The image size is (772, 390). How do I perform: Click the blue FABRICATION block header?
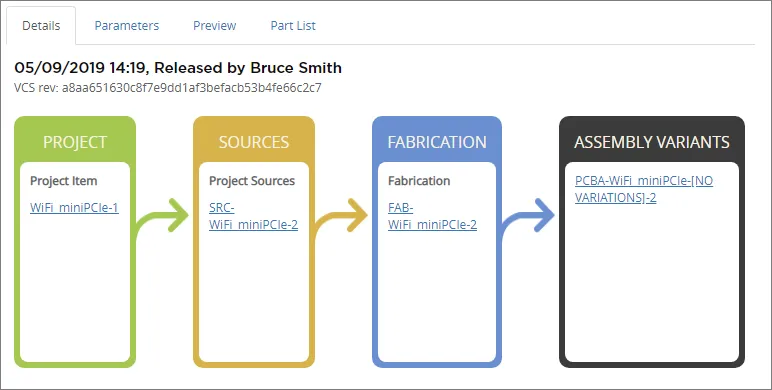[x=437, y=142]
